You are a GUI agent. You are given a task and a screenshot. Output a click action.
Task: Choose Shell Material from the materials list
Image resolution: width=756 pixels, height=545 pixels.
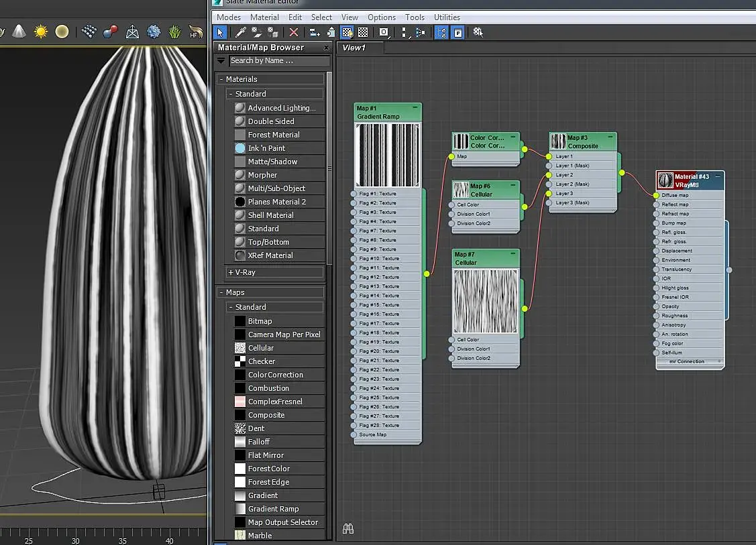coord(270,215)
